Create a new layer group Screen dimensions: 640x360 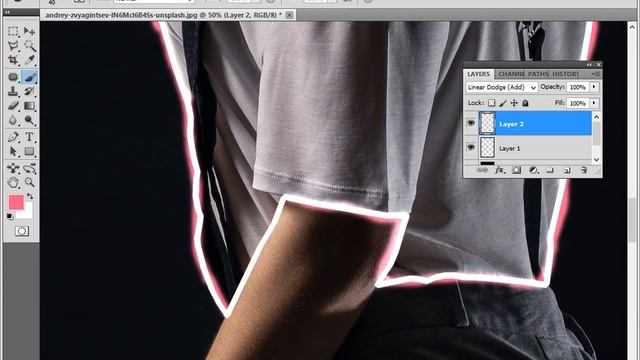click(x=550, y=170)
